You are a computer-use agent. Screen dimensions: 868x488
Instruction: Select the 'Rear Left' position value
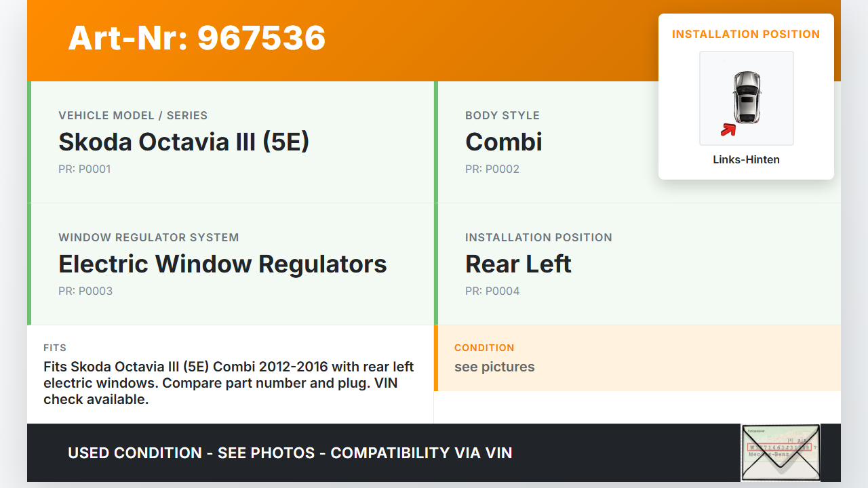518,264
